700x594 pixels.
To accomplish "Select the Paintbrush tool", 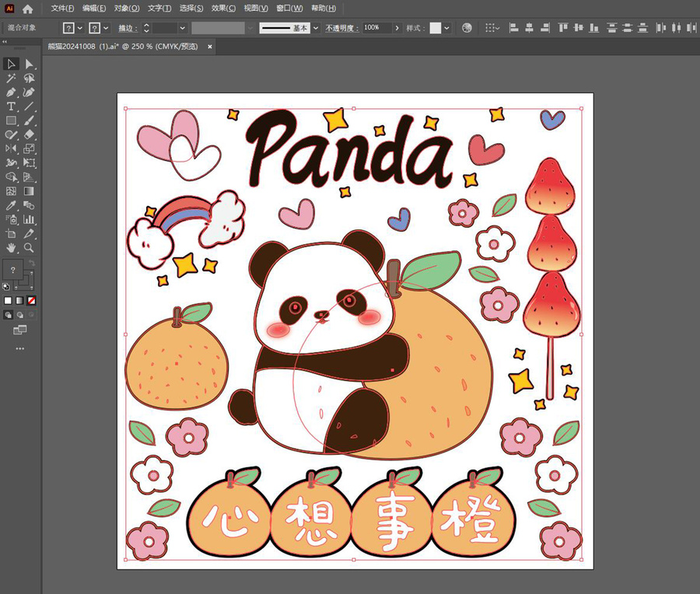I will pos(29,121).
